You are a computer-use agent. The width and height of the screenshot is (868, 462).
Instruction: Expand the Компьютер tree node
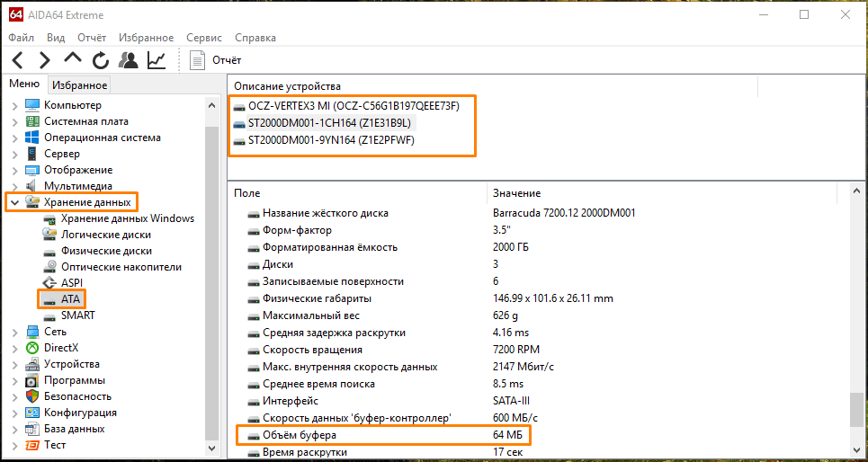(14, 106)
